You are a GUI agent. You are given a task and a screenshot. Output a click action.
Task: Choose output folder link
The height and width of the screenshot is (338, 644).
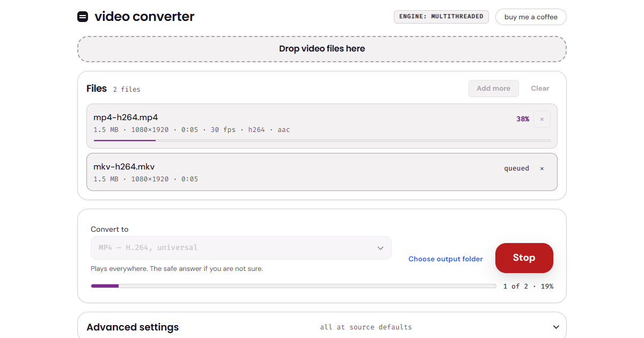pyautogui.click(x=445, y=259)
